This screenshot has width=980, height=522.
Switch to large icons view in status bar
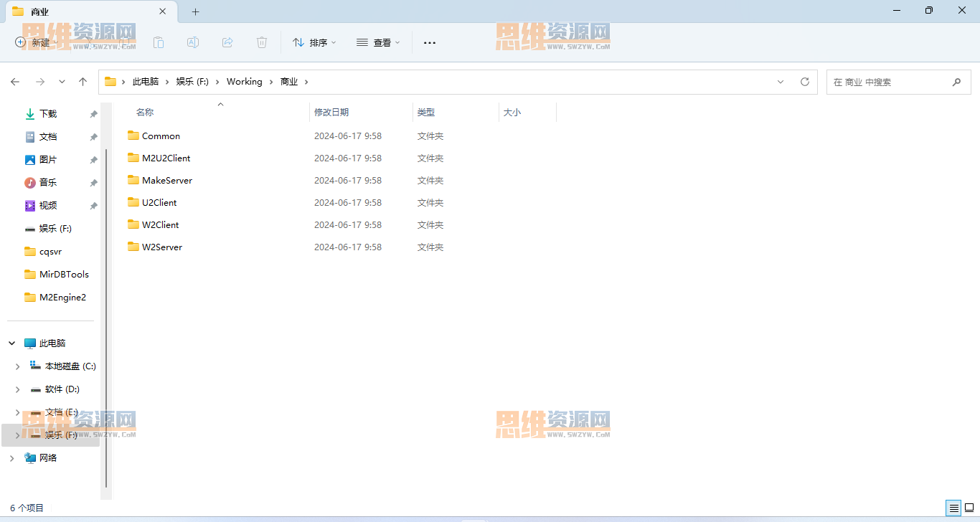coord(969,508)
